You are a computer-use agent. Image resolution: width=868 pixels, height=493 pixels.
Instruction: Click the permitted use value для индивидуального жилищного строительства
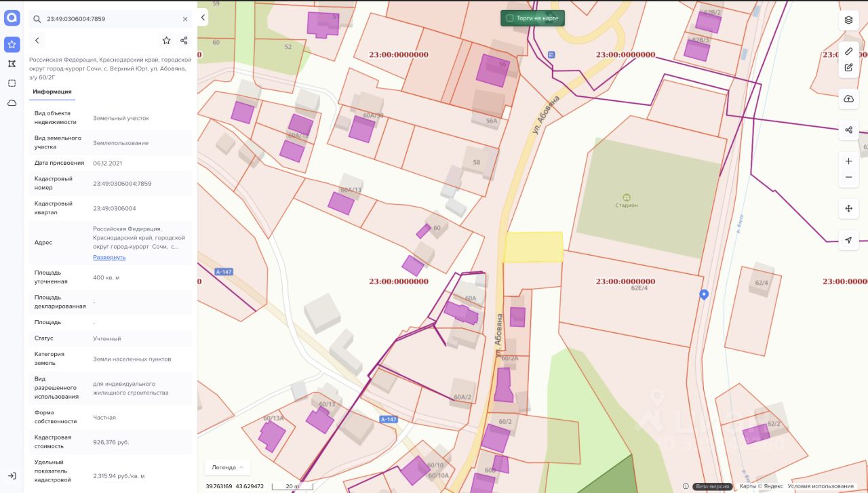pyautogui.click(x=131, y=388)
